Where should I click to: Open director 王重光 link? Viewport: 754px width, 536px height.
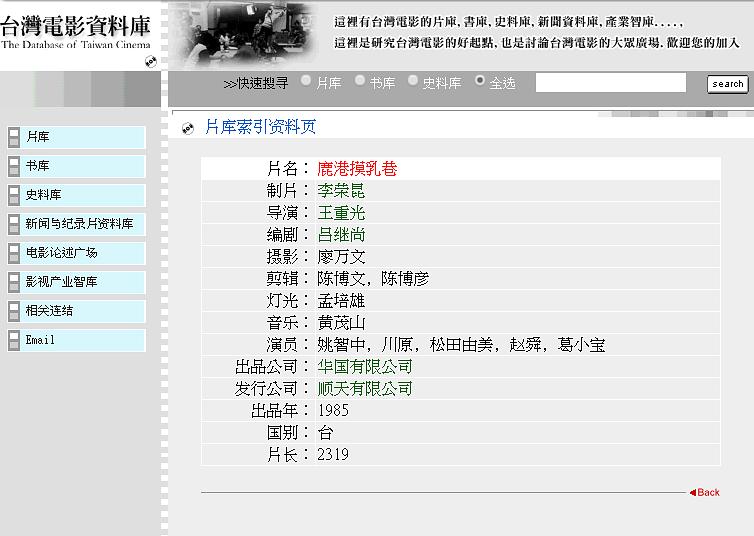341,213
